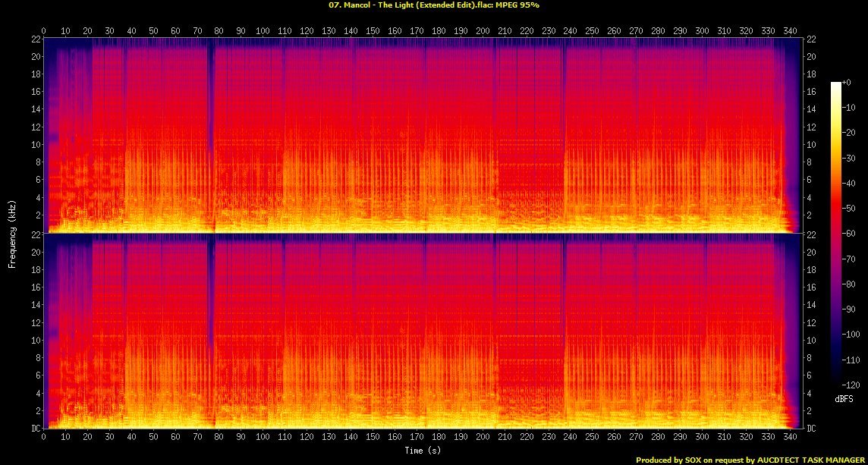Select the 340 mark on the bottom time axis
This screenshot has width=868, height=465.
point(791,438)
